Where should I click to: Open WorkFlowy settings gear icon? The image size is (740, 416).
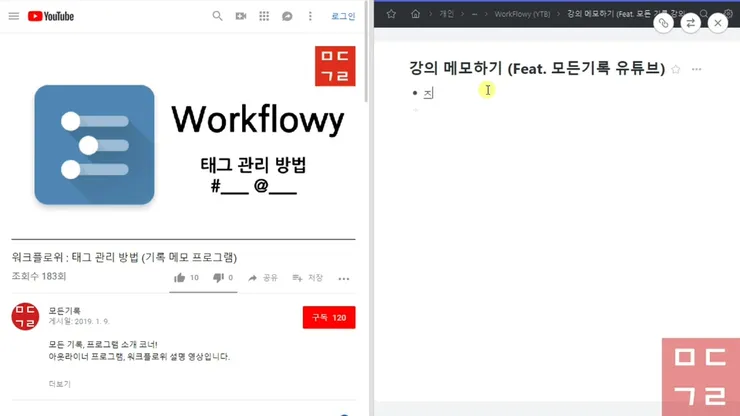click(x=729, y=14)
